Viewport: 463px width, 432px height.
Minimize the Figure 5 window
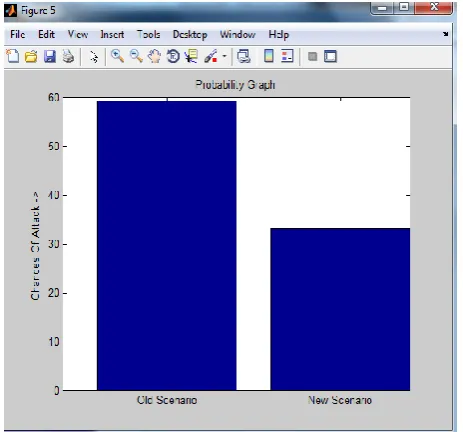(x=382, y=8)
